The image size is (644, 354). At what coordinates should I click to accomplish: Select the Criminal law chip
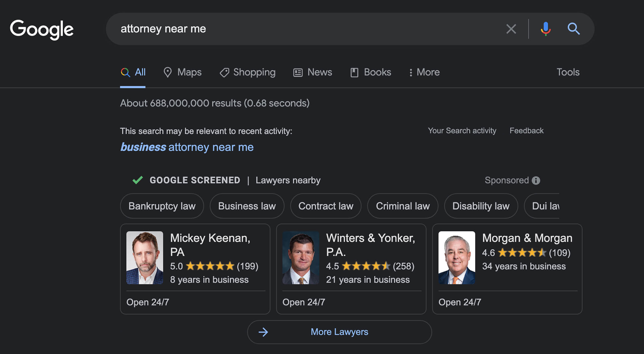pos(403,206)
